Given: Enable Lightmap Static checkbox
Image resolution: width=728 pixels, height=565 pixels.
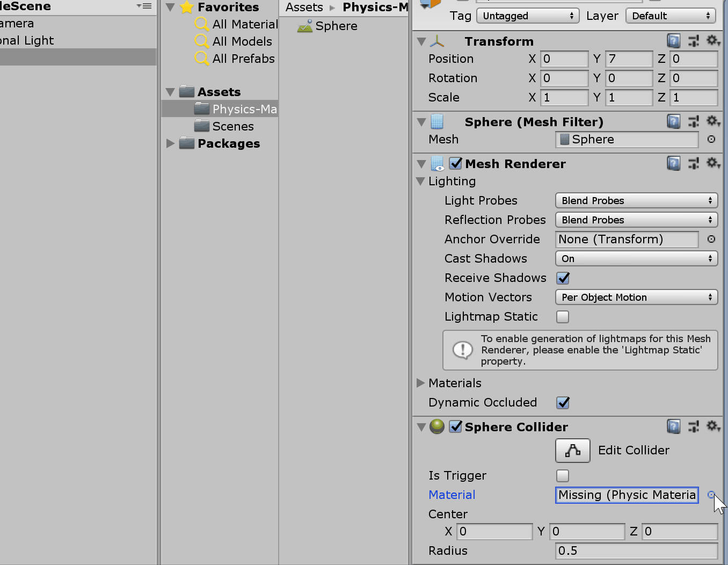Looking at the screenshot, I should tap(563, 317).
